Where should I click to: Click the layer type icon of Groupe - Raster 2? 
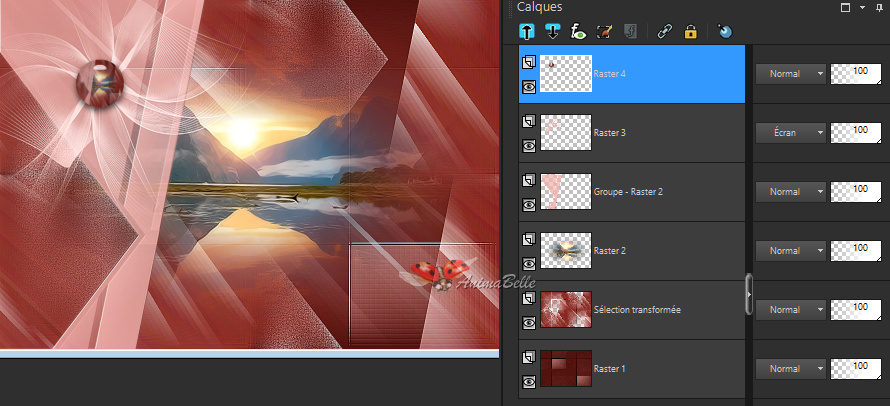point(529,180)
